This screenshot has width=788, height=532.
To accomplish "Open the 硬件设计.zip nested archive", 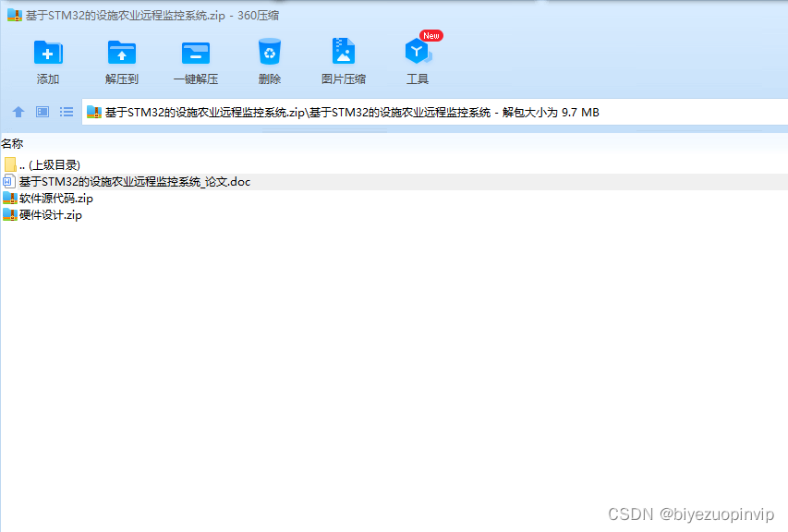I will pos(48,214).
